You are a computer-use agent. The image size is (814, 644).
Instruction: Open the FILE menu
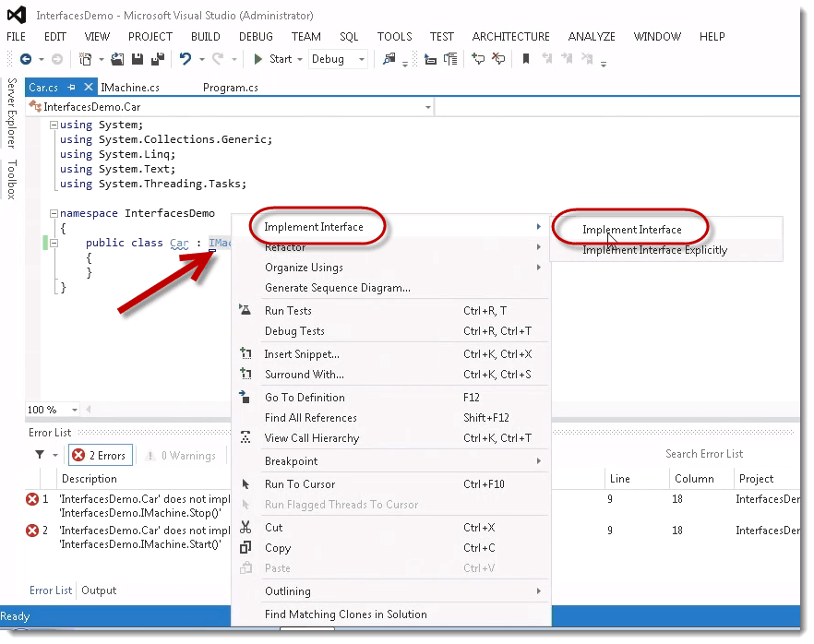[x=16, y=37]
